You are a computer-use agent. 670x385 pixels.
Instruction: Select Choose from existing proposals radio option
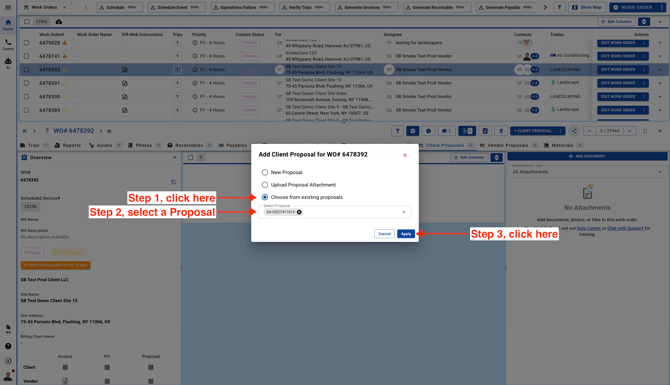pyautogui.click(x=264, y=197)
